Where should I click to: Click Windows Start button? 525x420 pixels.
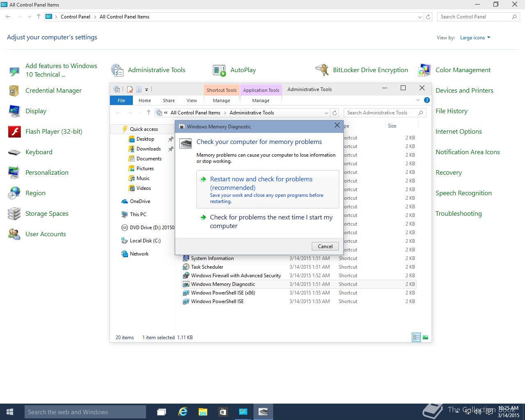10,412
